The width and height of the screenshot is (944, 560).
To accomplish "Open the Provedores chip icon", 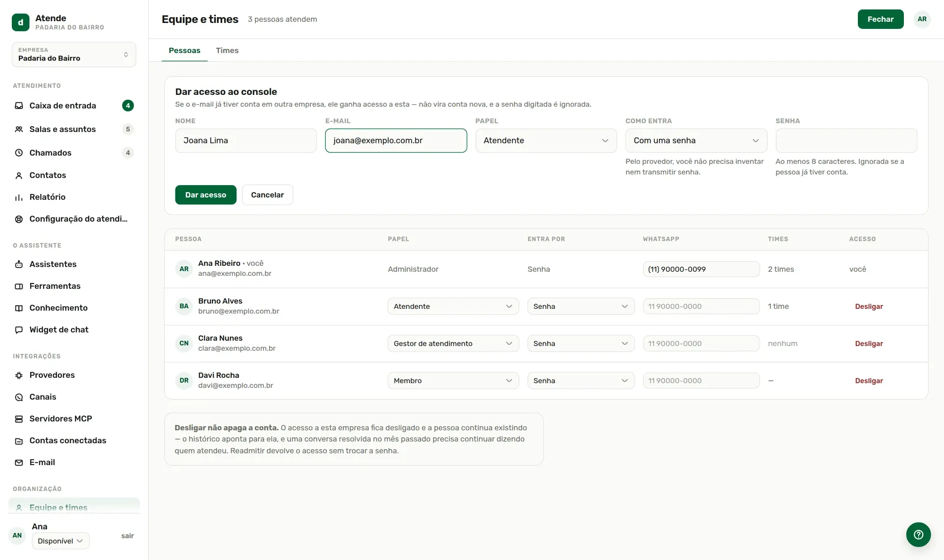I will (x=19, y=375).
